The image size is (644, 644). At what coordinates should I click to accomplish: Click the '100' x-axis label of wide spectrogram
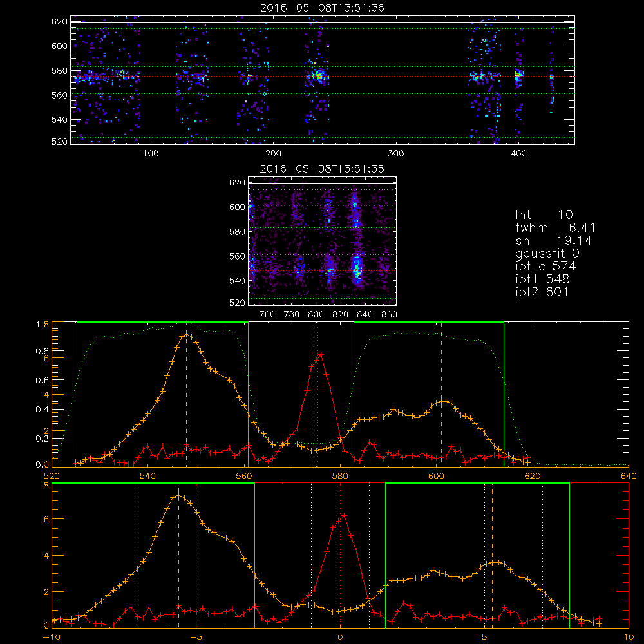[151, 153]
